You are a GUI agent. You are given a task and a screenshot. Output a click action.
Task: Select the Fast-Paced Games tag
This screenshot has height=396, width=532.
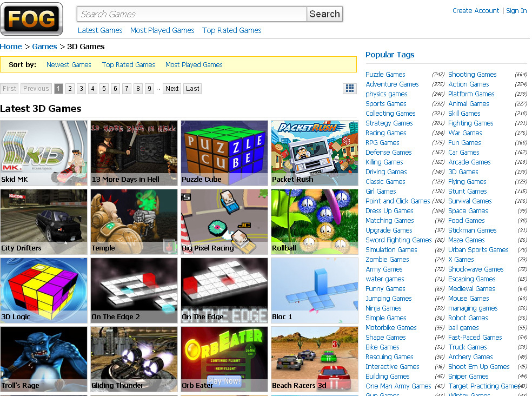point(475,338)
